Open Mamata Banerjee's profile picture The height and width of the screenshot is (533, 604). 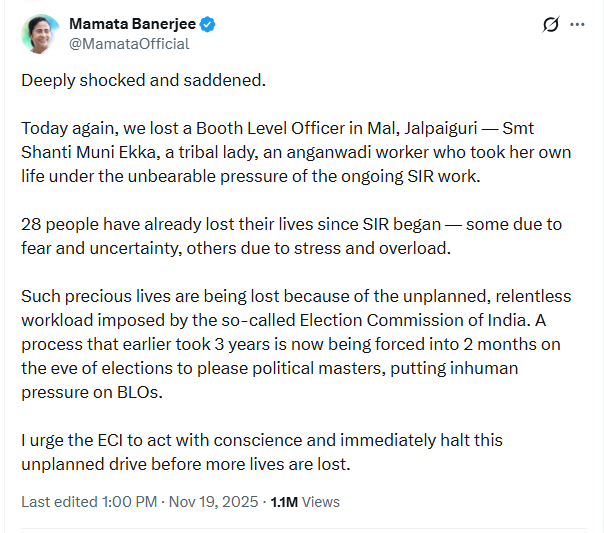(x=40, y=34)
